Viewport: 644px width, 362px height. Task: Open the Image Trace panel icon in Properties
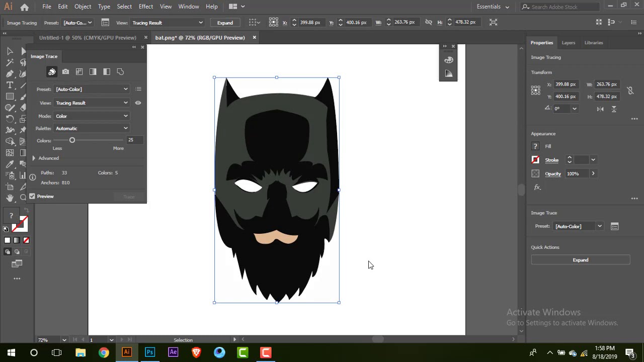(614, 226)
